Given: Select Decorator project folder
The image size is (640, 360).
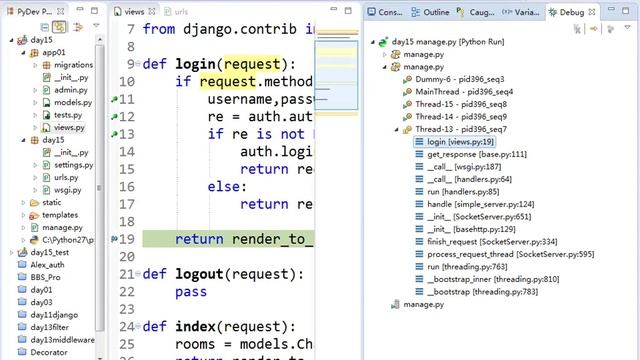Looking at the screenshot, I should click(49, 352).
